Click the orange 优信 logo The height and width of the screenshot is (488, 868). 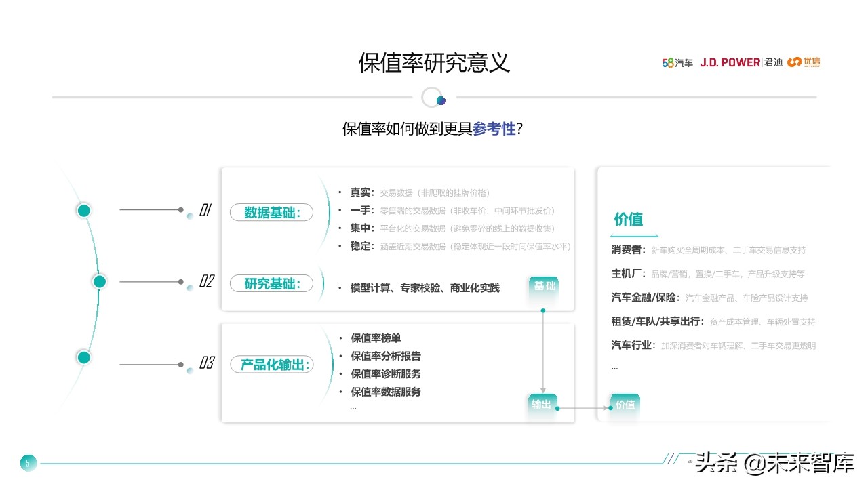click(x=804, y=62)
